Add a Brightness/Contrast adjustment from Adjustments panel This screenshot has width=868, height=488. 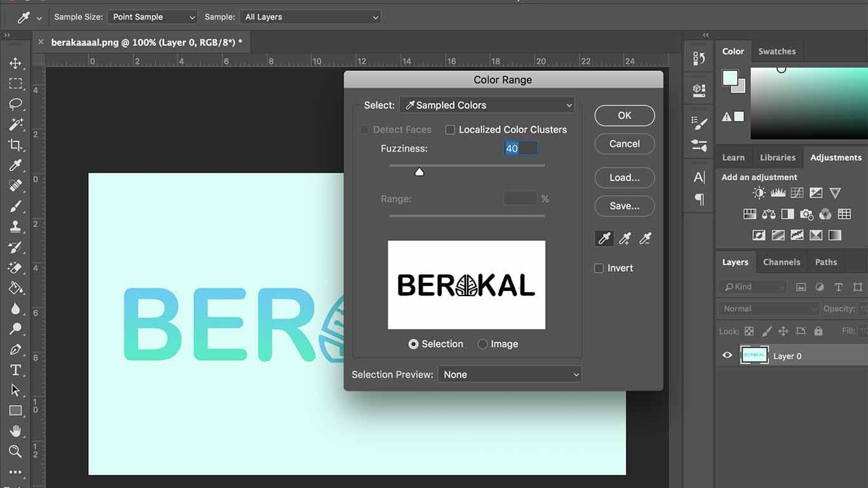[759, 193]
